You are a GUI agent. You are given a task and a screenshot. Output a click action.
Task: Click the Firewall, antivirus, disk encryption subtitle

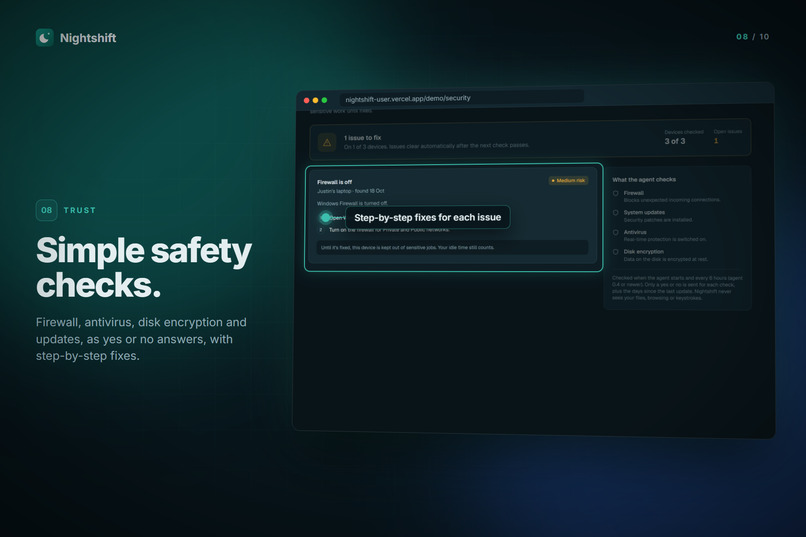[141, 339]
